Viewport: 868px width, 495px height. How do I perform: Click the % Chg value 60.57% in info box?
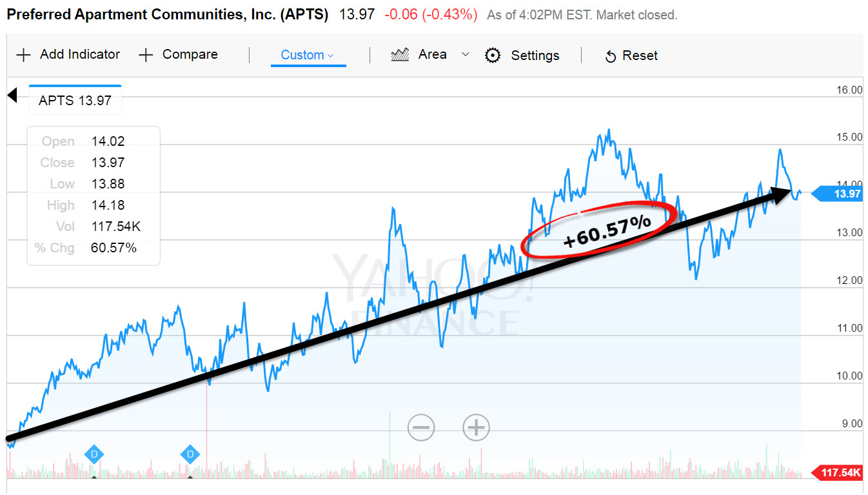point(114,248)
